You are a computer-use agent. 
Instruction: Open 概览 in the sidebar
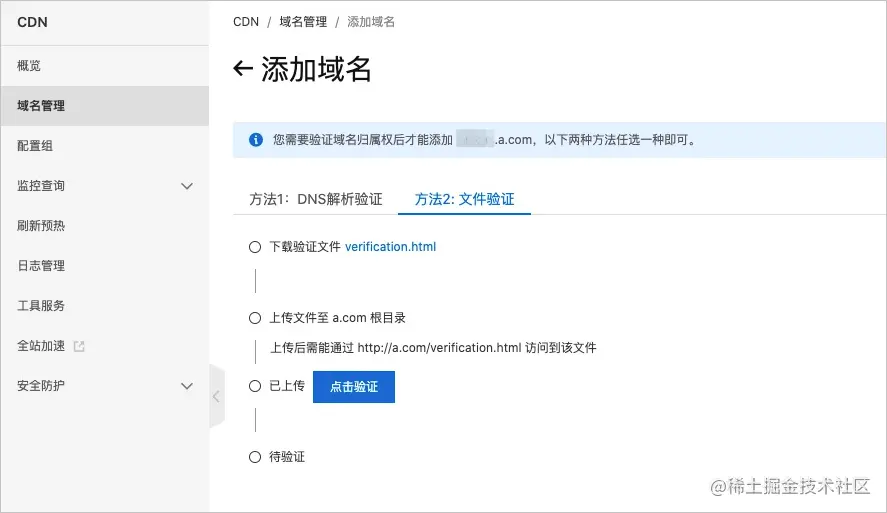[29, 66]
